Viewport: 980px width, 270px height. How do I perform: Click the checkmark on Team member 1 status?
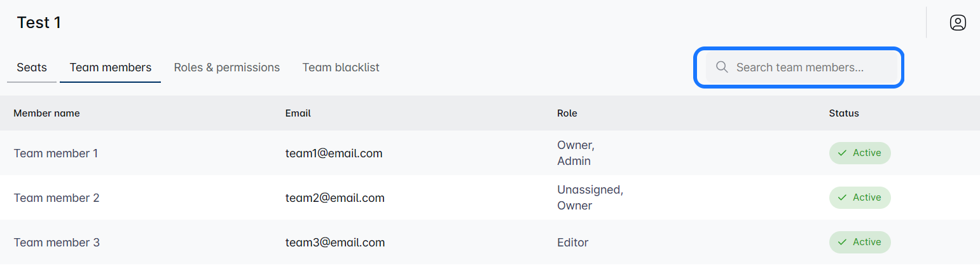842,153
